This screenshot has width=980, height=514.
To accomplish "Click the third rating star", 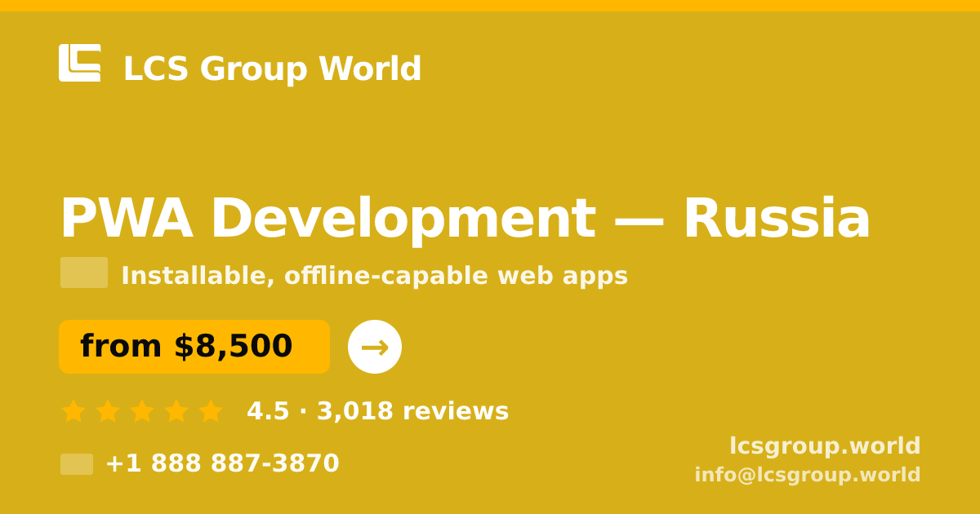I will [142, 411].
